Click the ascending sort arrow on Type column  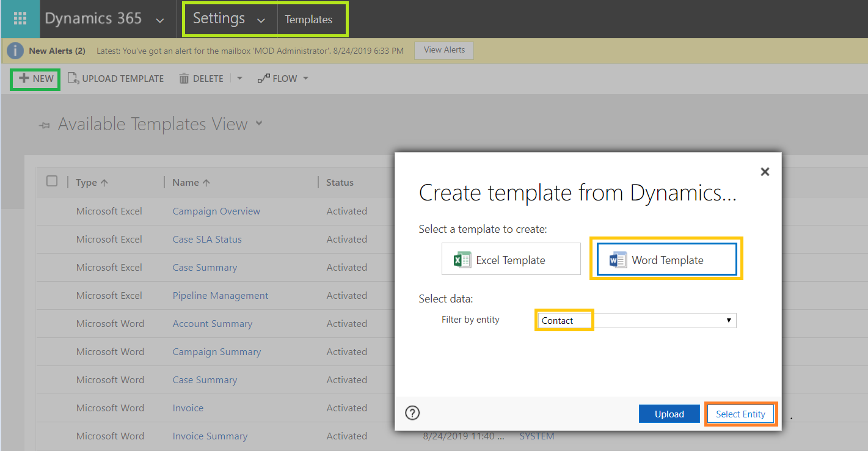click(x=105, y=182)
